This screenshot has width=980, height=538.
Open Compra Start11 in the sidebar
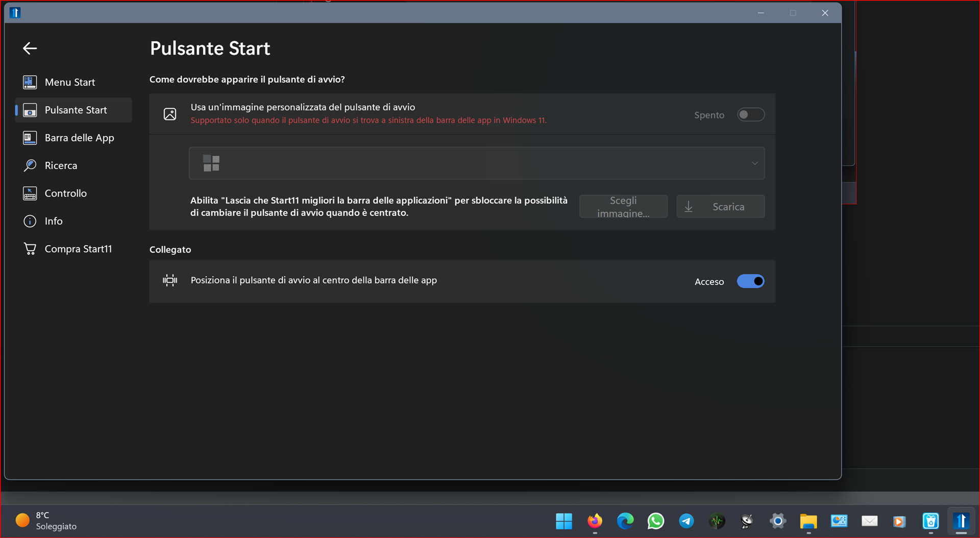(x=73, y=249)
